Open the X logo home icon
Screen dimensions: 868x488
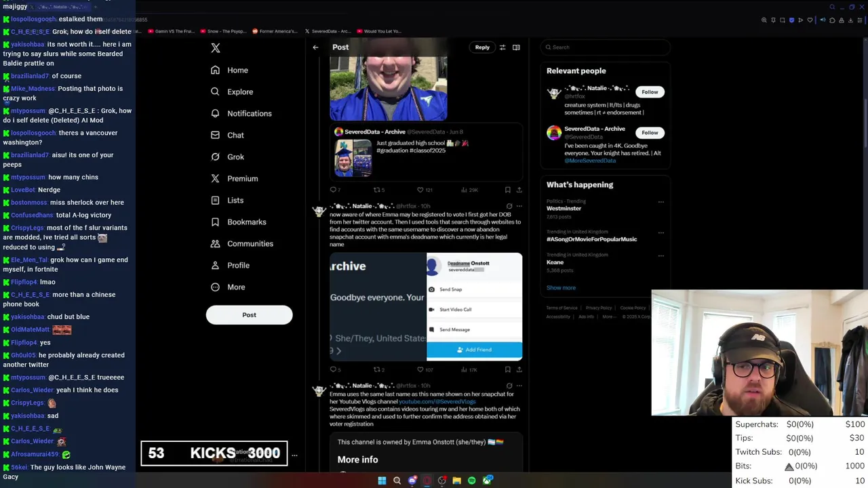click(x=216, y=48)
